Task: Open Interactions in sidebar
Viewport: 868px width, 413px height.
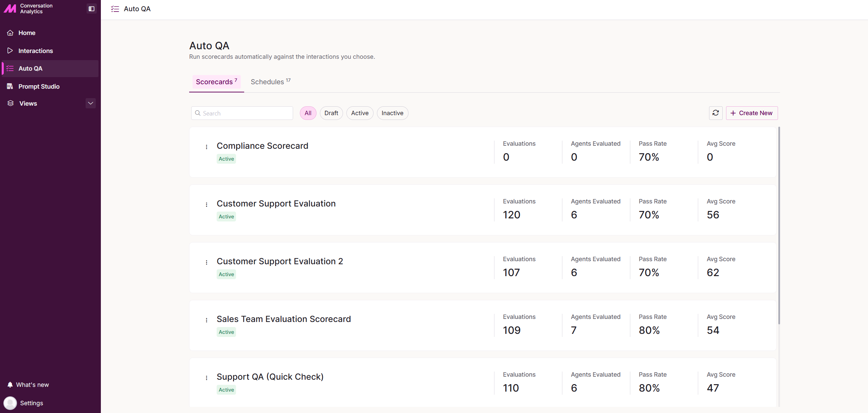Action: click(x=50, y=51)
